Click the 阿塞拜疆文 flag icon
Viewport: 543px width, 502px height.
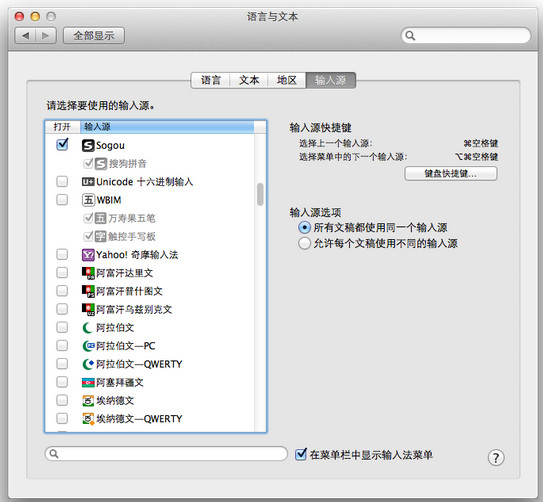[88, 382]
